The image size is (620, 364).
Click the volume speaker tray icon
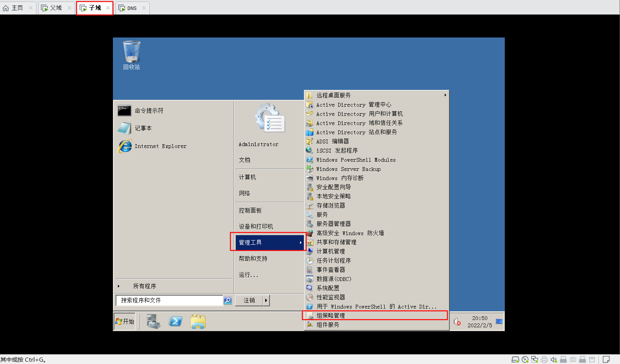pyautogui.click(x=457, y=322)
